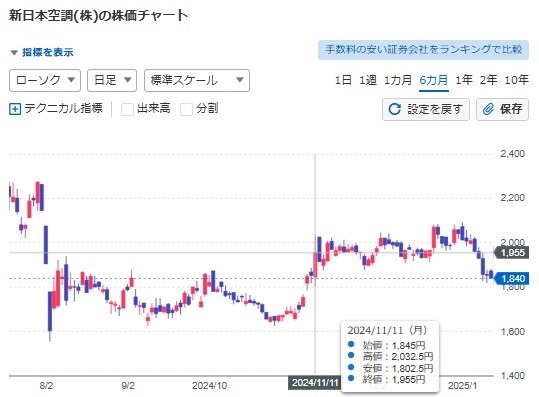Click the 保存 save button
Screen dimensions: 539x397
[x=502, y=109]
